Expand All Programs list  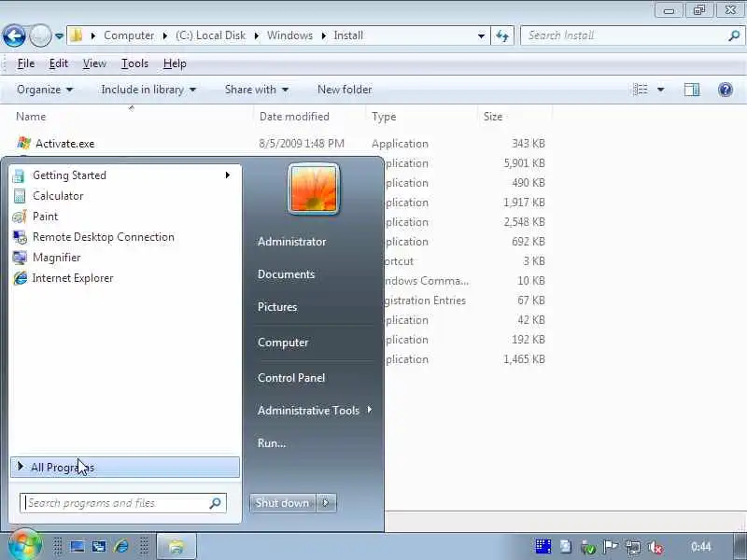[x=125, y=468]
